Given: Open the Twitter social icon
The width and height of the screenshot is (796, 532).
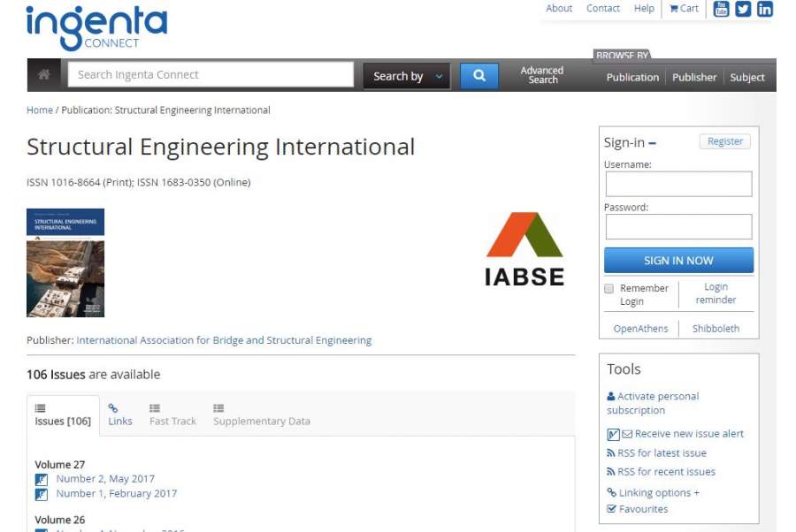Looking at the screenshot, I should [743, 9].
